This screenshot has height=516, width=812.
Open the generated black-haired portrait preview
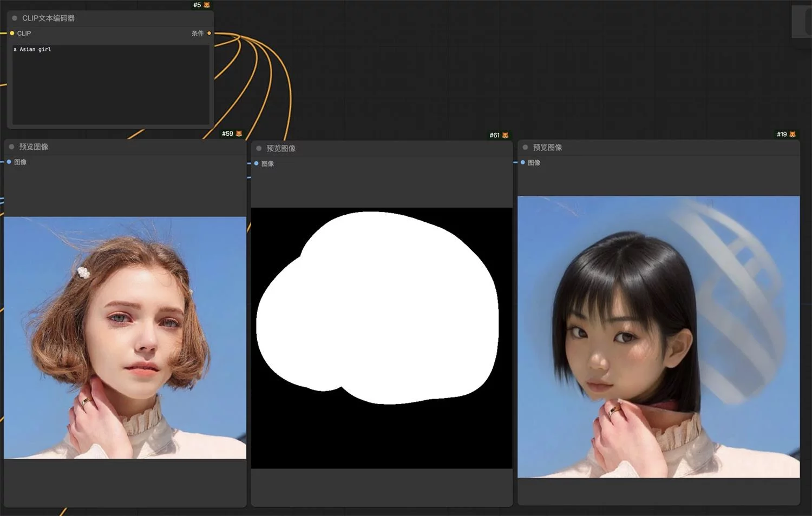(x=658, y=336)
